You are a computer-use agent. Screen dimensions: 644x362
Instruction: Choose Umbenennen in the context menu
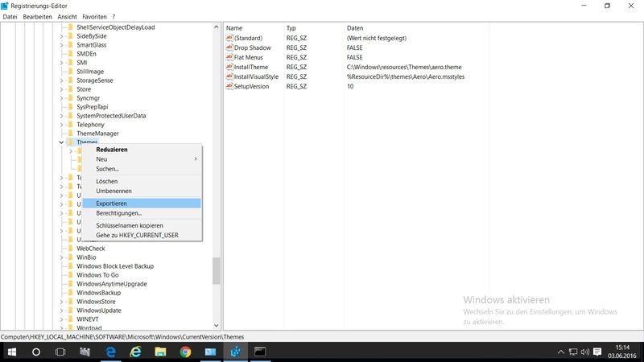pos(142,191)
